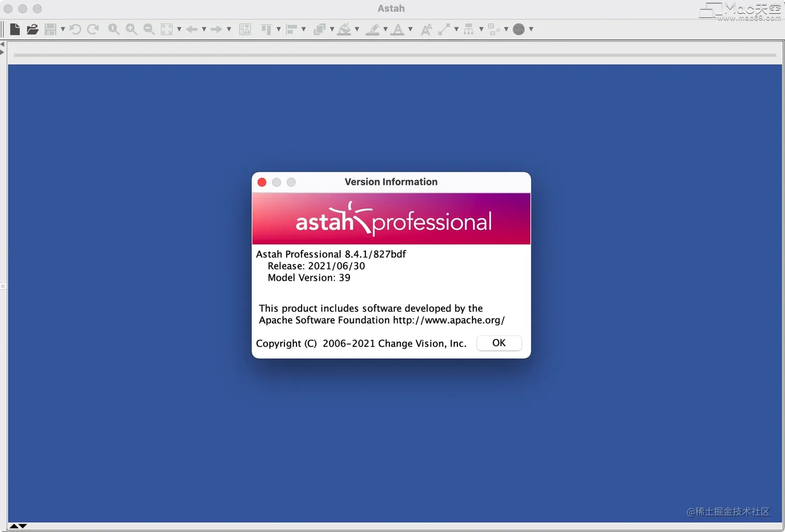Open the font color dropdown arrow
The height and width of the screenshot is (532, 785).
[x=410, y=30]
